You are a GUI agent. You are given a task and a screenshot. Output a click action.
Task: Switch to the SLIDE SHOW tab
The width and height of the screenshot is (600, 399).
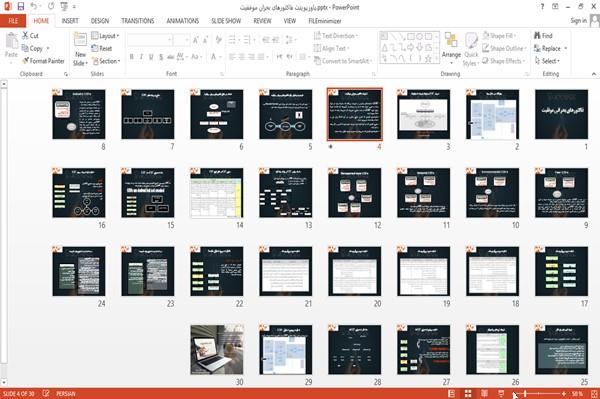226,21
